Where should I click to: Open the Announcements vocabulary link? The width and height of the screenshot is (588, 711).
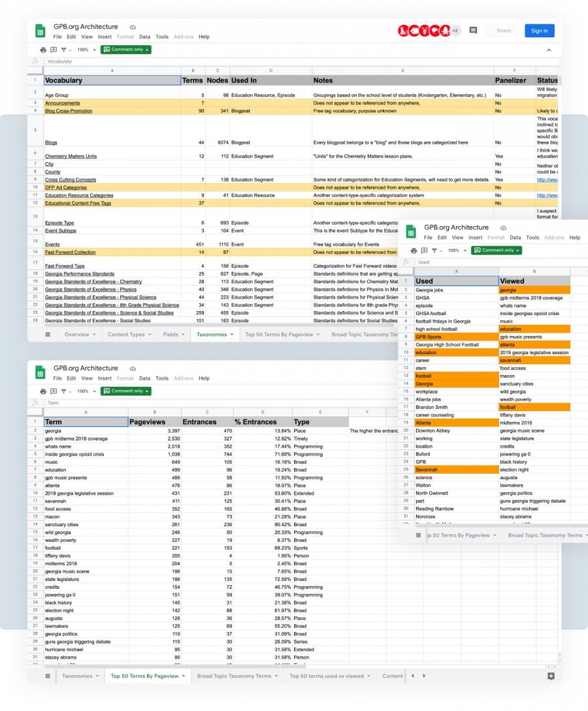point(62,103)
